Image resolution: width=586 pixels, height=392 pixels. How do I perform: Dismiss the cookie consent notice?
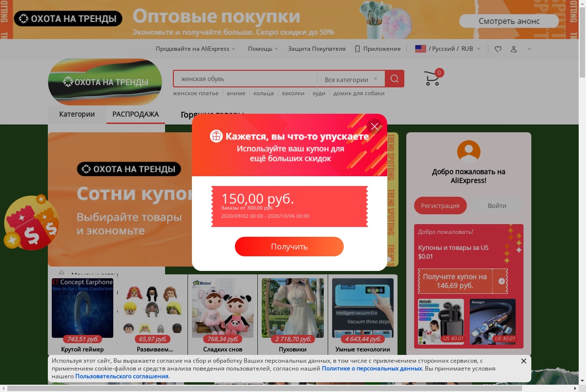coord(523,361)
